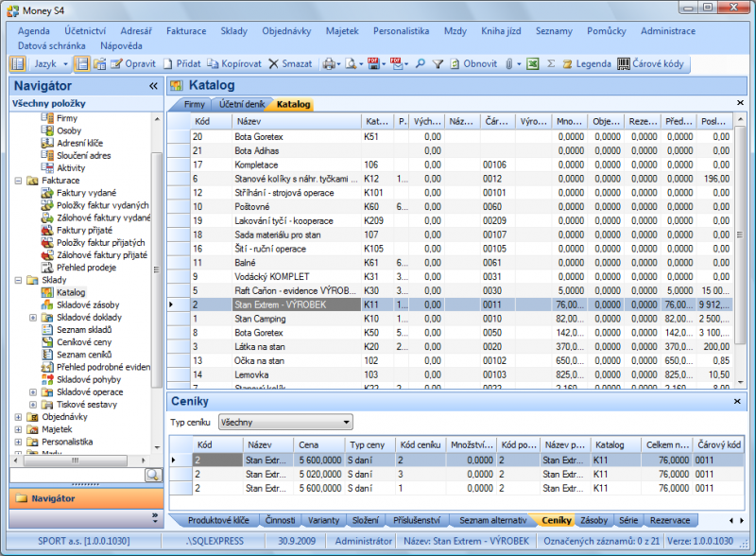Switch to the Účetní deník tab

pyautogui.click(x=242, y=104)
